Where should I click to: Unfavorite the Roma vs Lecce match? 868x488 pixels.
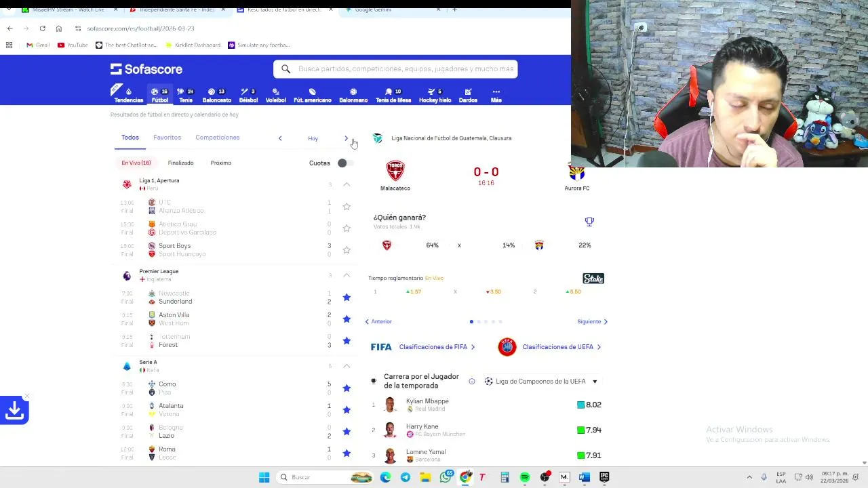click(347, 453)
